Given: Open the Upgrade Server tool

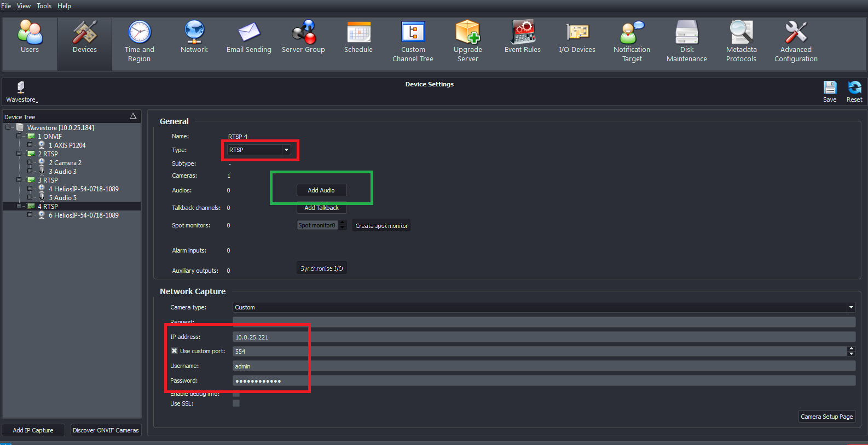Looking at the screenshot, I should tap(467, 42).
